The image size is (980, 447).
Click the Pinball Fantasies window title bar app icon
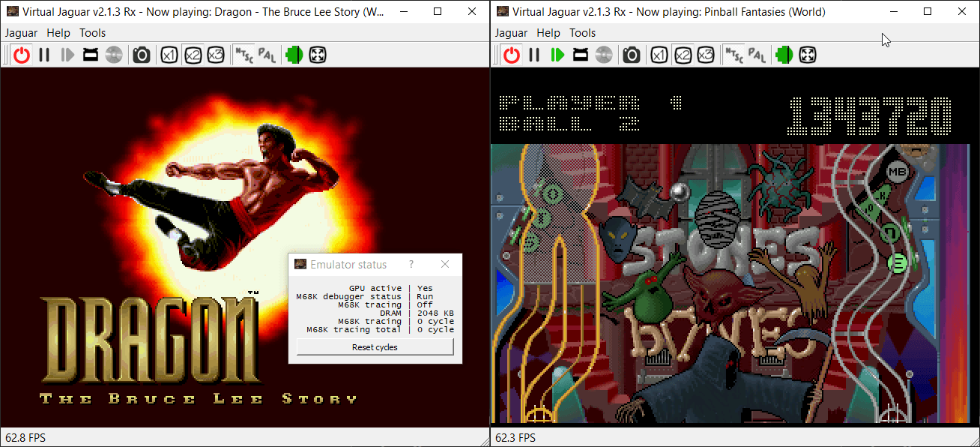(502, 12)
